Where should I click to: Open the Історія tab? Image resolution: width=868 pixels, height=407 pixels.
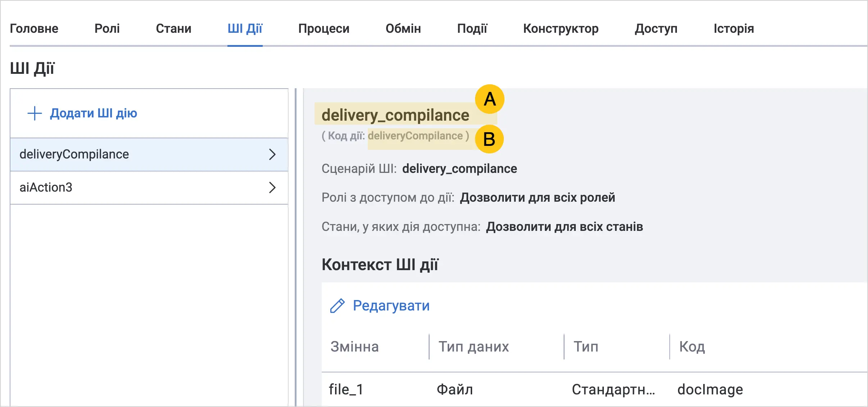click(734, 28)
